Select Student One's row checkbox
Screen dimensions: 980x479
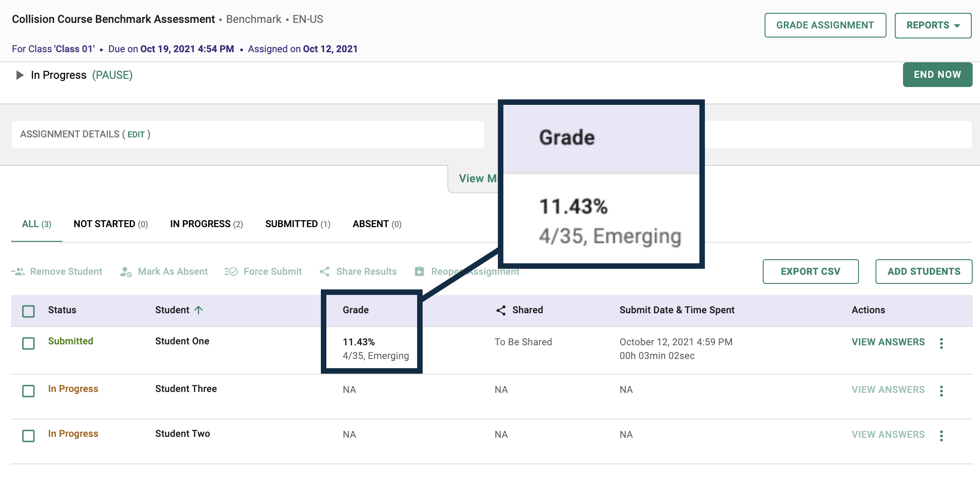28,343
